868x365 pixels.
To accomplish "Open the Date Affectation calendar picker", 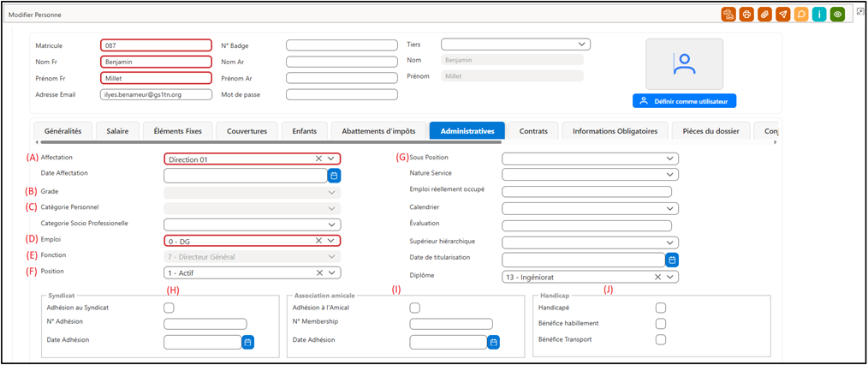I will [x=335, y=176].
